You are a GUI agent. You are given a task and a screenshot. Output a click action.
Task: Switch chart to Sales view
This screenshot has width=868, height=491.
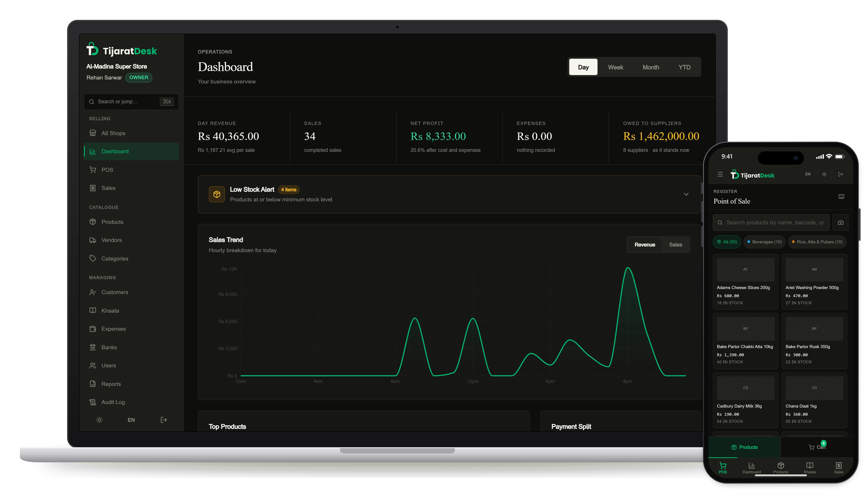pyautogui.click(x=675, y=245)
